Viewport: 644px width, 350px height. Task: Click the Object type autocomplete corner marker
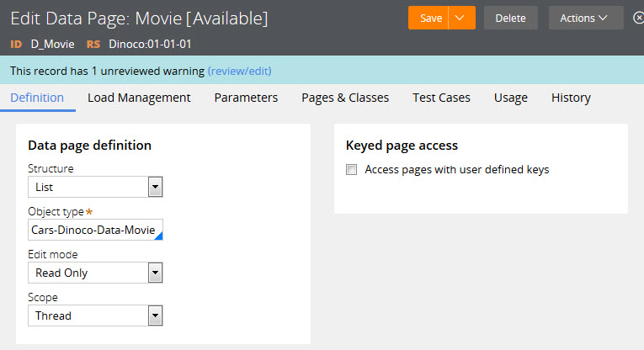(159, 236)
